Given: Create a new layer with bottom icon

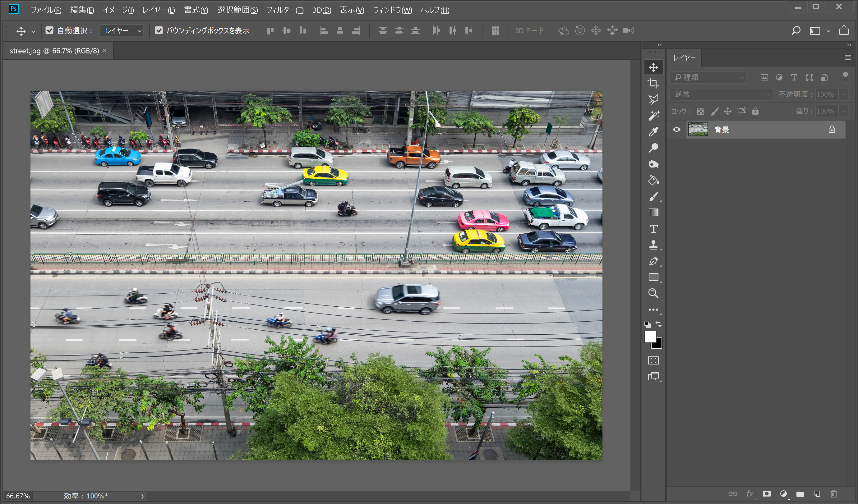Looking at the screenshot, I should pos(817,494).
